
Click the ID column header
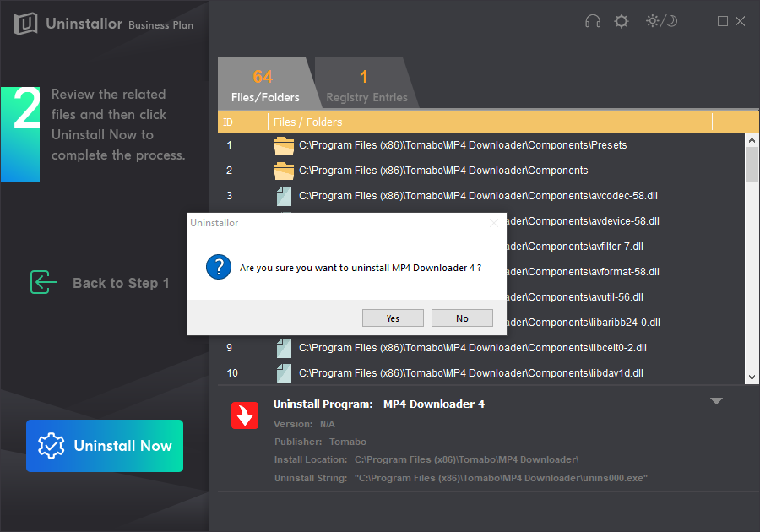(228, 122)
